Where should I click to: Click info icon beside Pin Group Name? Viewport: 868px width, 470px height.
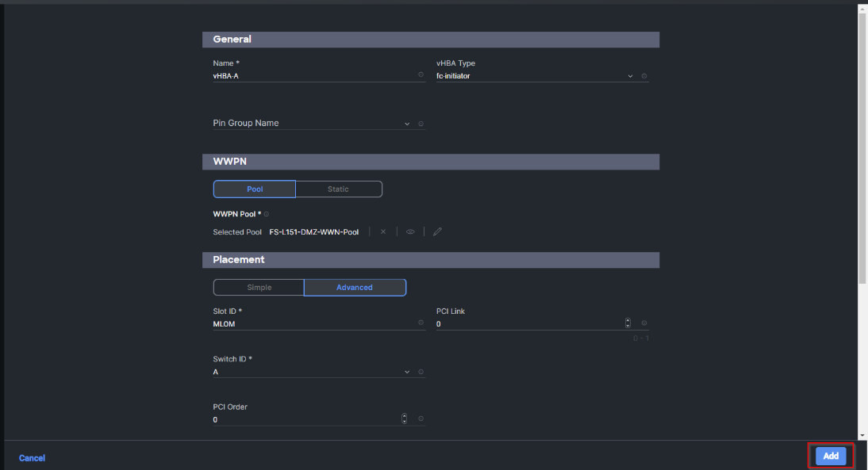pos(421,124)
